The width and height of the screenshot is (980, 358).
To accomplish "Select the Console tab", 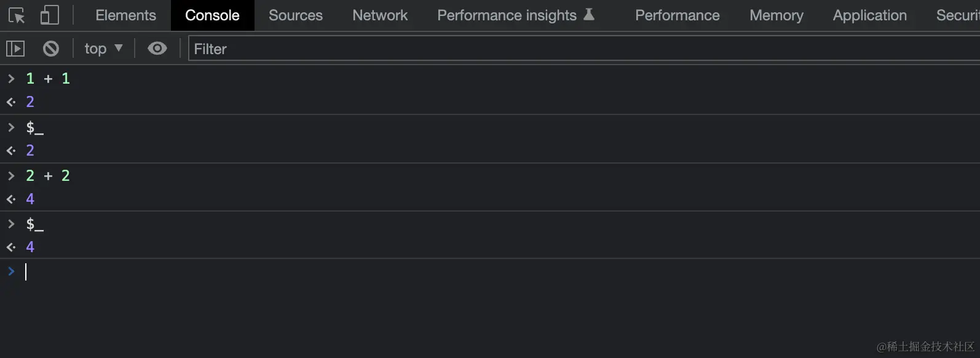I will 212,15.
